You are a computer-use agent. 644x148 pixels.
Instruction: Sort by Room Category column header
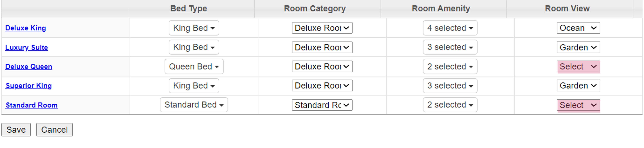pyautogui.click(x=315, y=8)
